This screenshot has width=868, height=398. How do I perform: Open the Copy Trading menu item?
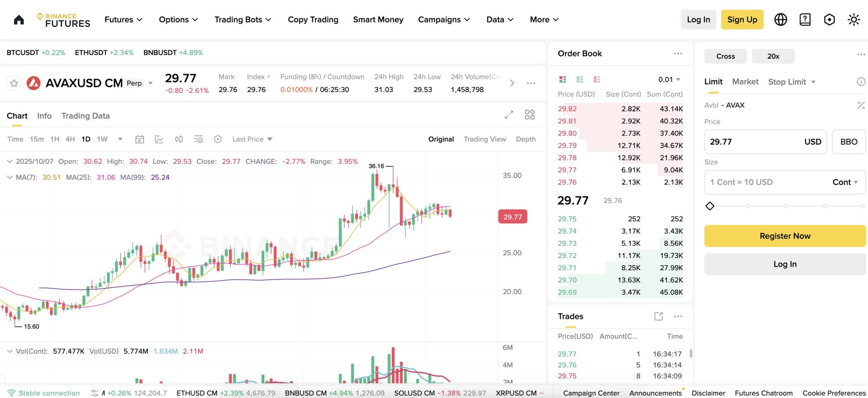point(313,19)
